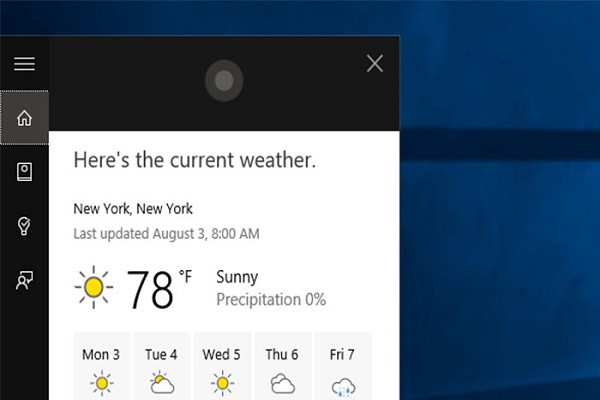
Task: Choose the Wed 5 forecast day
Action: 222,367
